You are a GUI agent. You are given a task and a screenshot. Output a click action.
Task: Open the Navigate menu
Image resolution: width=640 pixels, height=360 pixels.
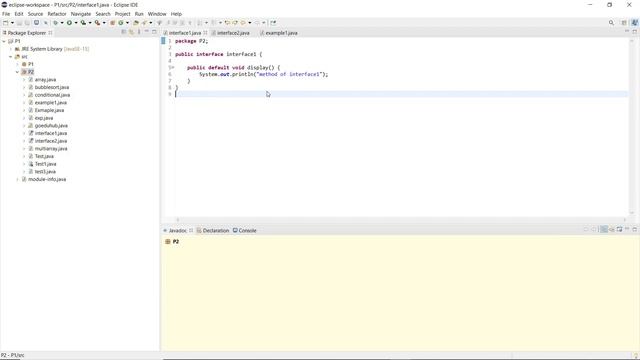click(81, 14)
